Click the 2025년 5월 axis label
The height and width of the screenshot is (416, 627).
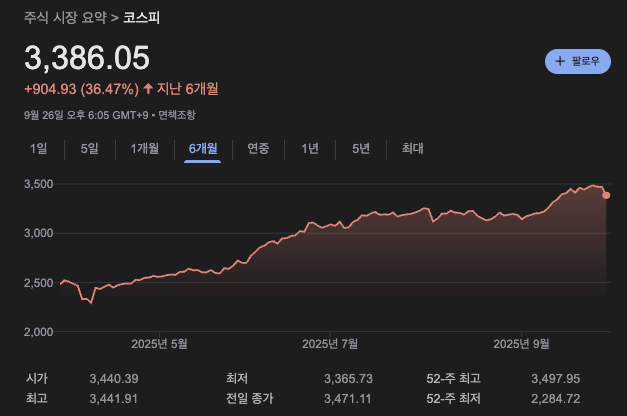pos(159,343)
